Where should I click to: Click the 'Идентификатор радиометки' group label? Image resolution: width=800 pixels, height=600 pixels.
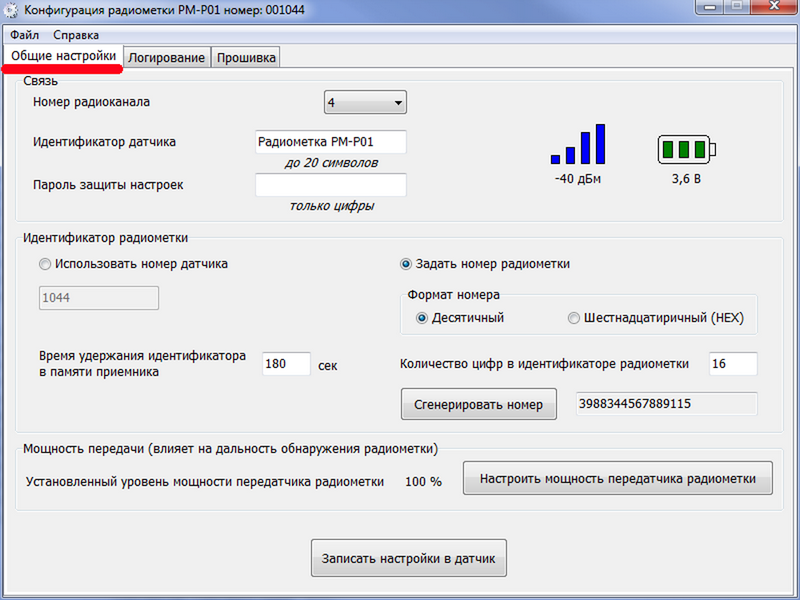click(x=106, y=238)
